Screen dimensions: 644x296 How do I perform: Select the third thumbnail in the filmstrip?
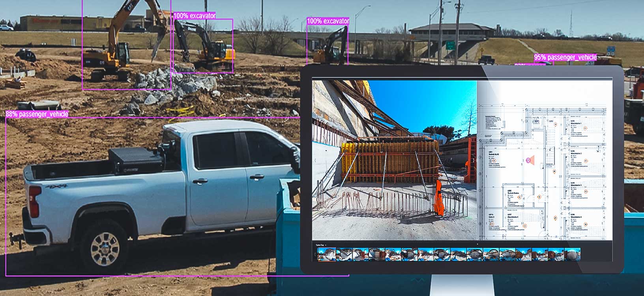361,255
